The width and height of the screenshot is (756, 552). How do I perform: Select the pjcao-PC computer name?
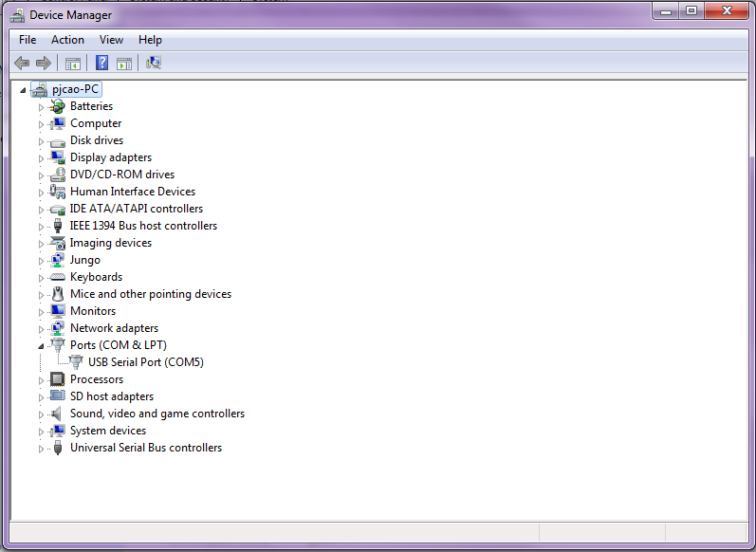tap(75, 89)
